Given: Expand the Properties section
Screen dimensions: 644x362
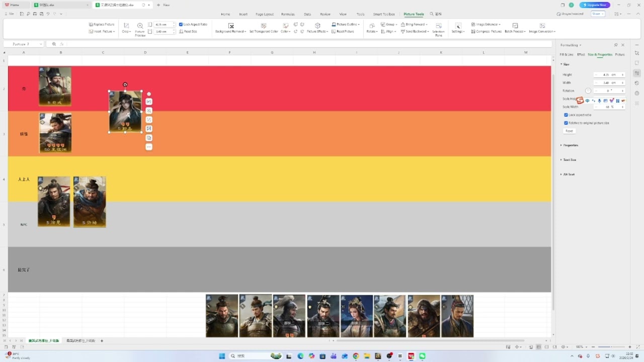Looking at the screenshot, I should 569,145.
